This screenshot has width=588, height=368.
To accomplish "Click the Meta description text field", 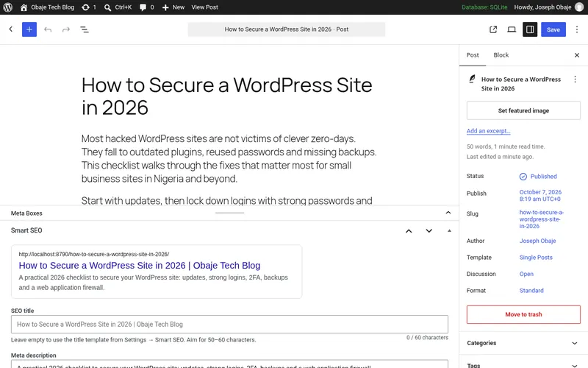I will (x=229, y=364).
